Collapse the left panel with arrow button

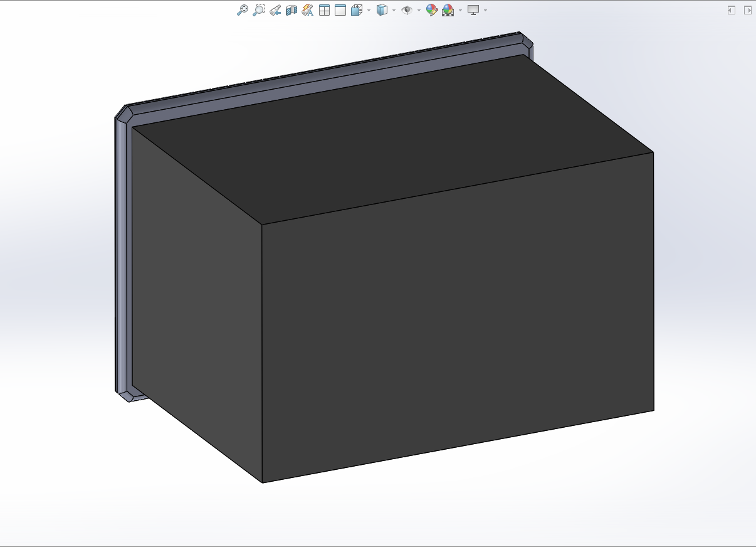pos(731,10)
